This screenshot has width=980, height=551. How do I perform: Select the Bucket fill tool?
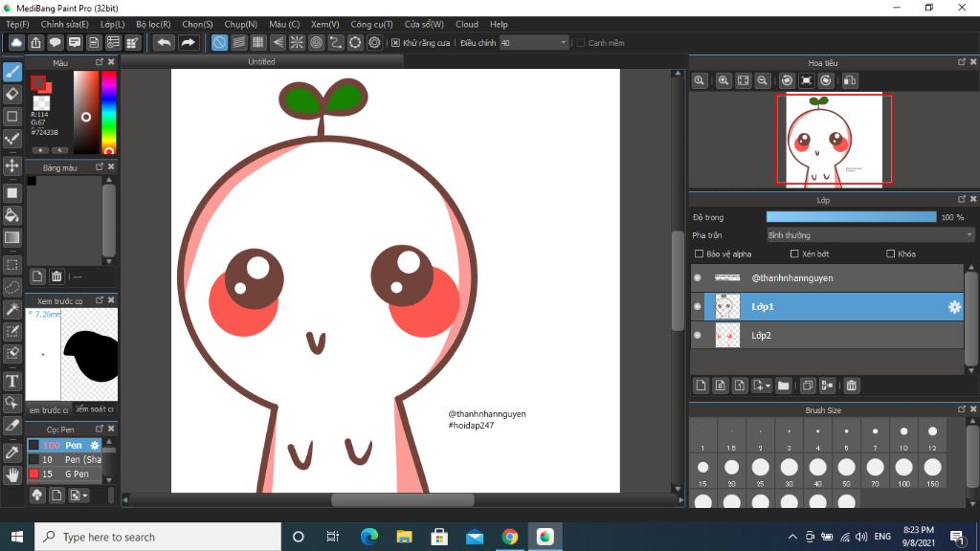[x=12, y=215]
